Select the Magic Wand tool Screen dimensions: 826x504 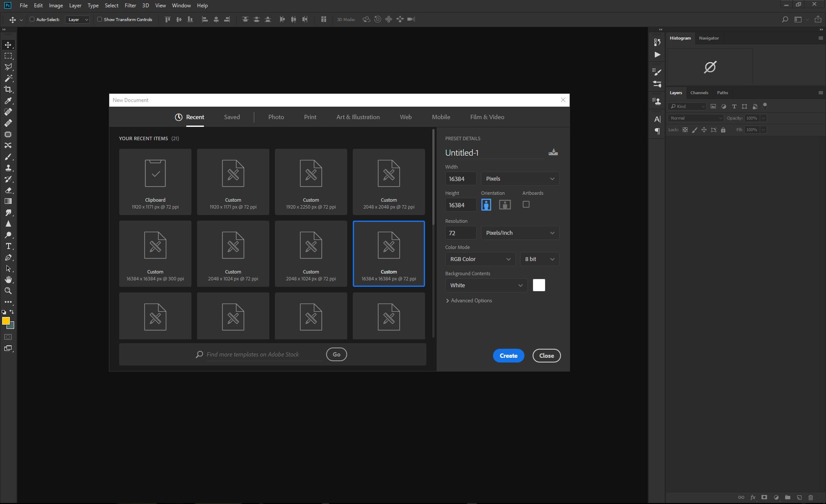tap(8, 78)
